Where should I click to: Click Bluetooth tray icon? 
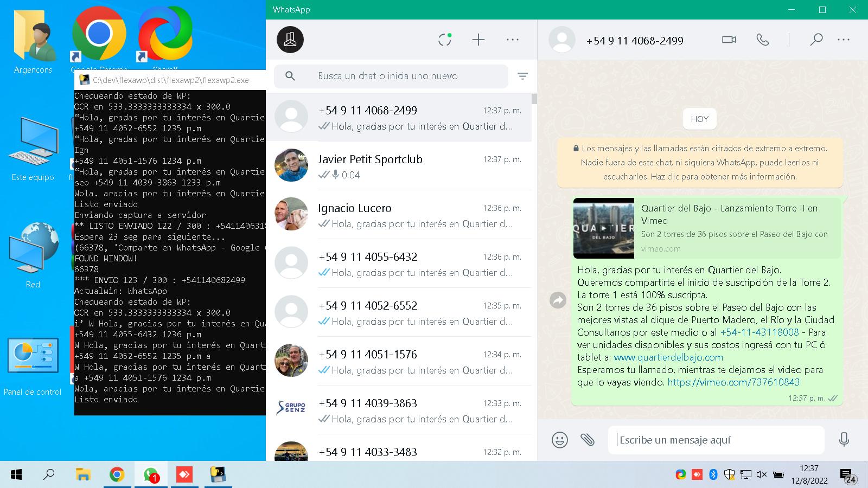[x=713, y=475]
